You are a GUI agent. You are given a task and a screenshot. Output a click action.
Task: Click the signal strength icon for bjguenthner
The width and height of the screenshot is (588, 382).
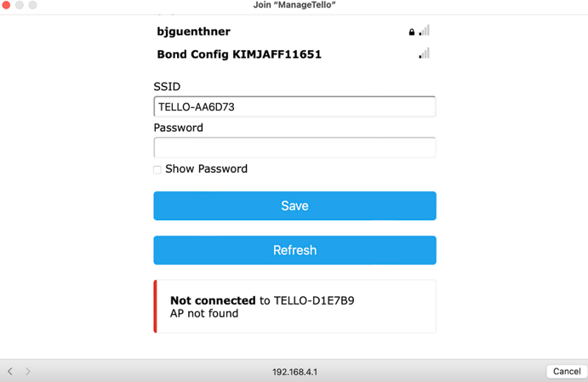point(424,31)
